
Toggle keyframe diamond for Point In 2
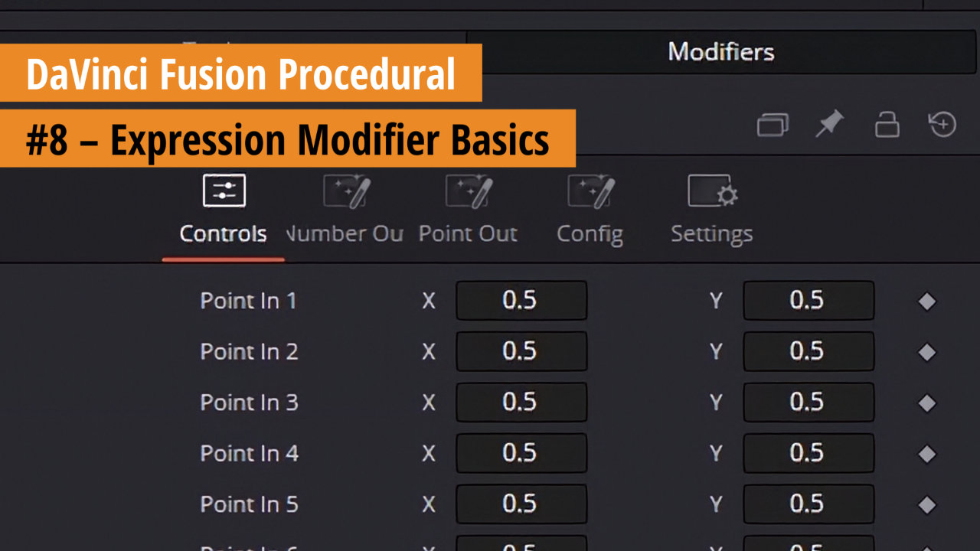coord(927,352)
